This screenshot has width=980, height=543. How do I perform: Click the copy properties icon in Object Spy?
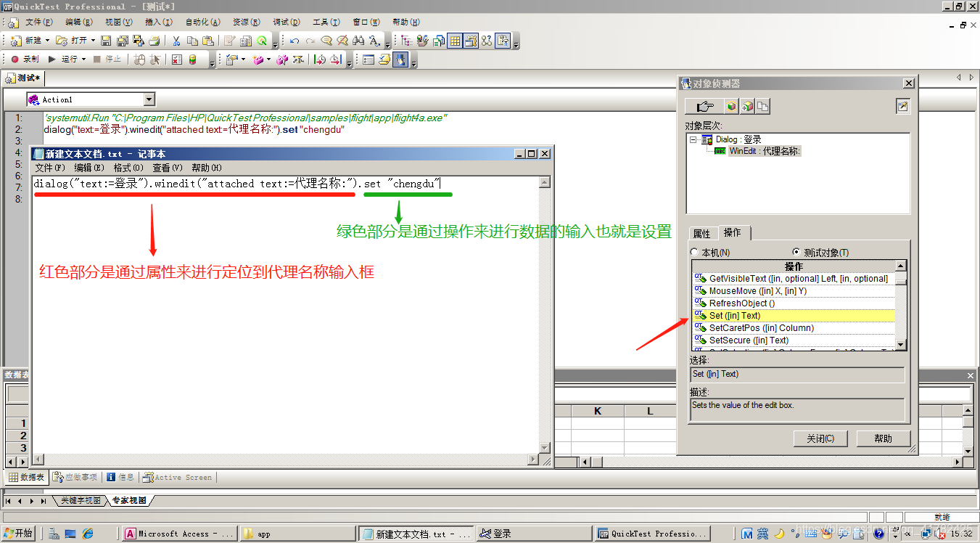[x=762, y=107]
